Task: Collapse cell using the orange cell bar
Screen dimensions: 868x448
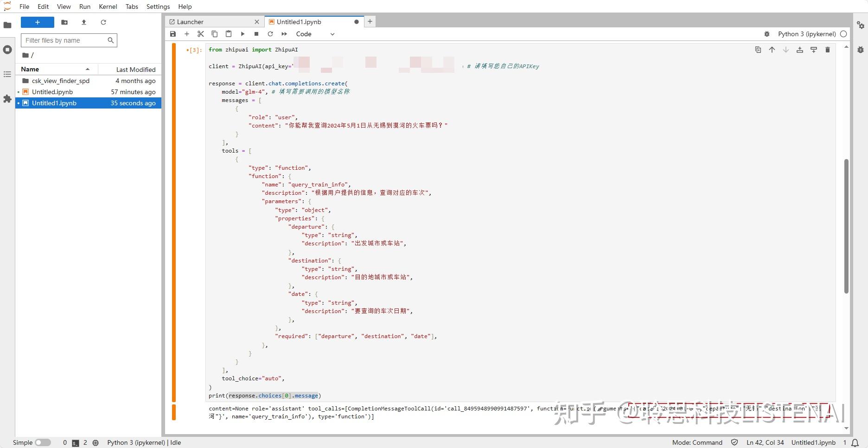Action: pos(174,222)
